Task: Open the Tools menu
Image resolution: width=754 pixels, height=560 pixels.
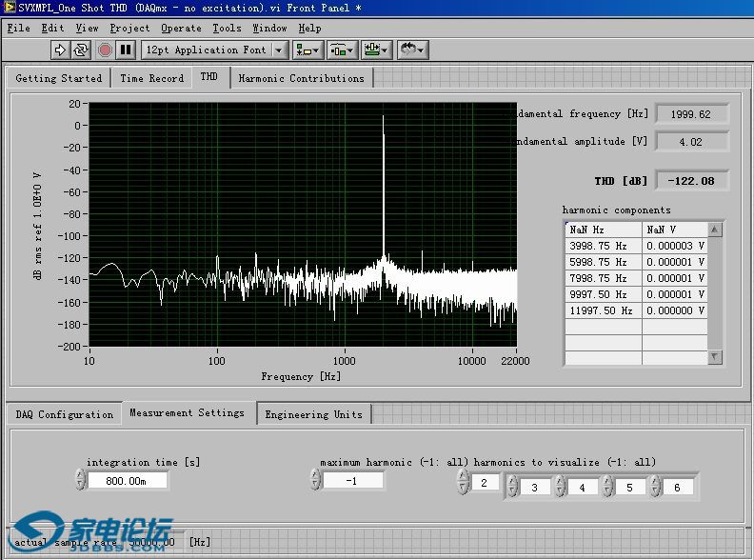Action: point(227,28)
